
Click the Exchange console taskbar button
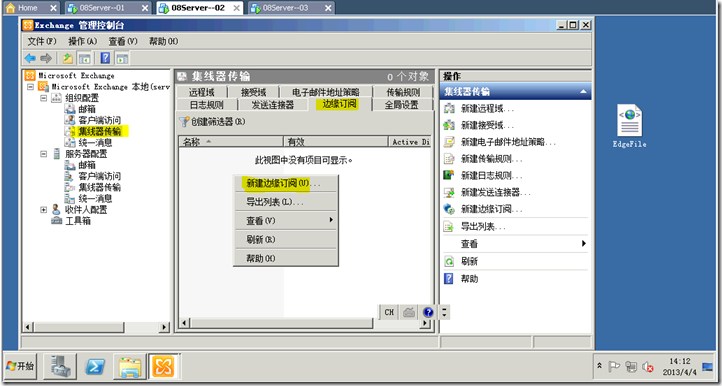pyautogui.click(x=164, y=367)
